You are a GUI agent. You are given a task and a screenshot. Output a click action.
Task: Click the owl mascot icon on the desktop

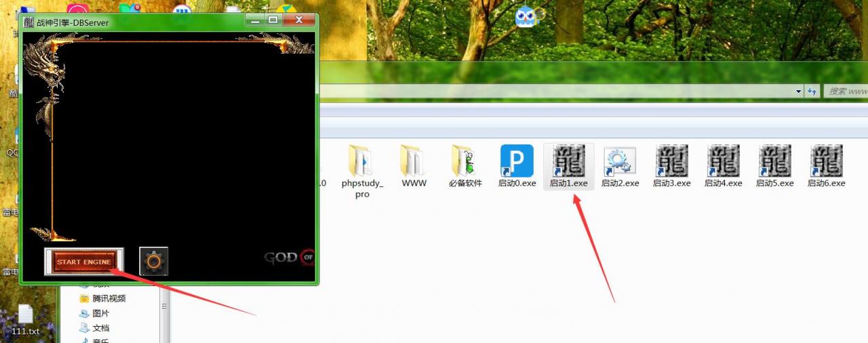pyautogui.click(x=527, y=16)
